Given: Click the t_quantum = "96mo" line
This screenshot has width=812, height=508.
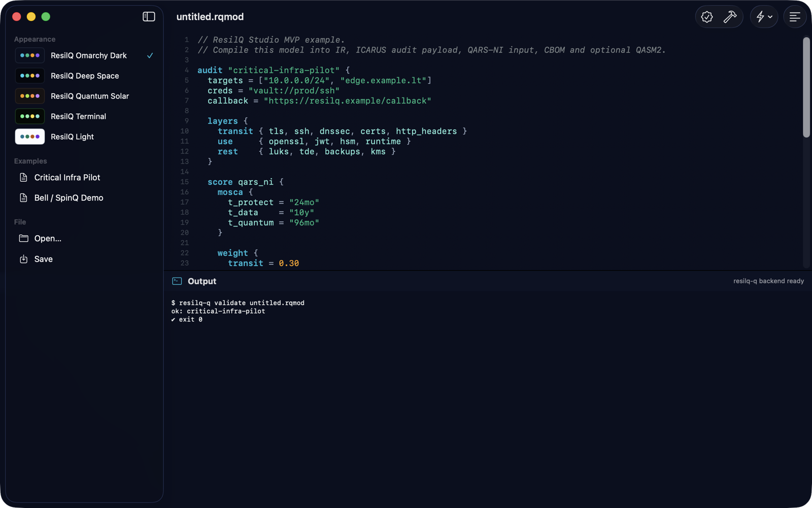Looking at the screenshot, I should [274, 223].
